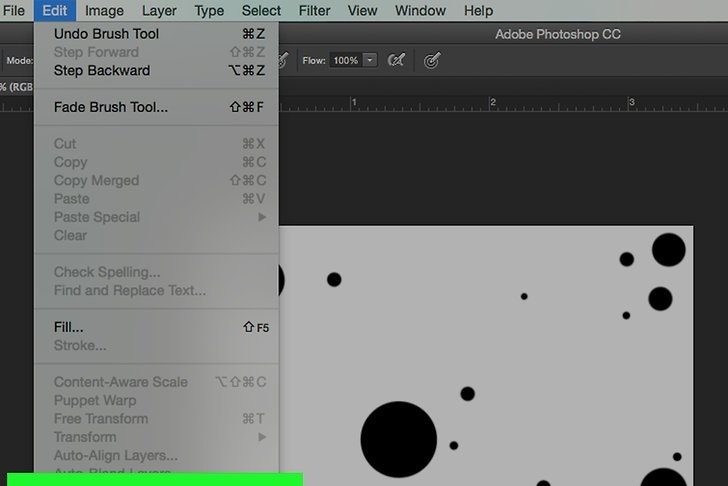Click the largest black circle on canvas
Image resolution: width=728 pixels, height=486 pixels.
pyautogui.click(x=398, y=440)
